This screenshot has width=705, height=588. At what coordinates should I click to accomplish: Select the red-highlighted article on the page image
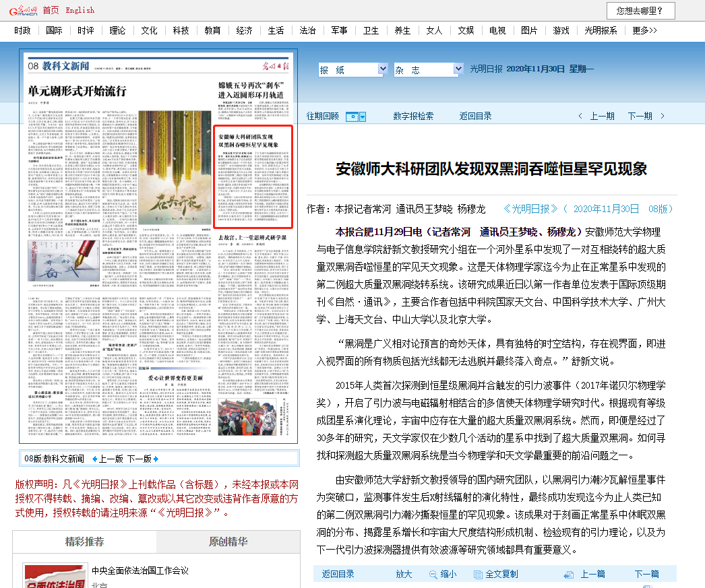(253, 176)
